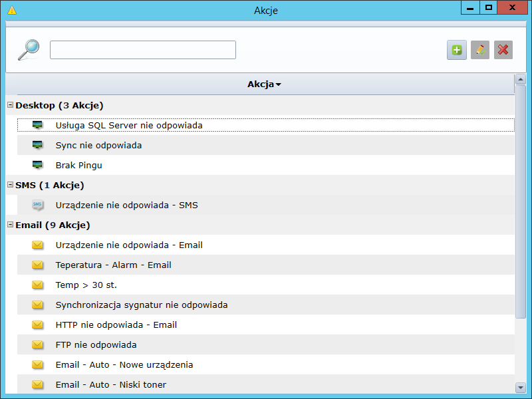Select the Temp > 30 st. action
The image size is (532, 399).
[86, 285]
